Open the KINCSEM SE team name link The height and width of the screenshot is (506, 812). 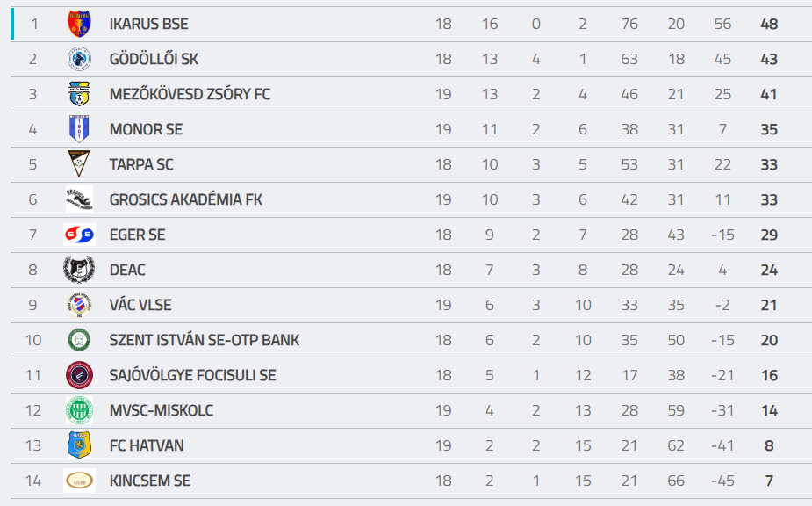pyautogui.click(x=149, y=481)
